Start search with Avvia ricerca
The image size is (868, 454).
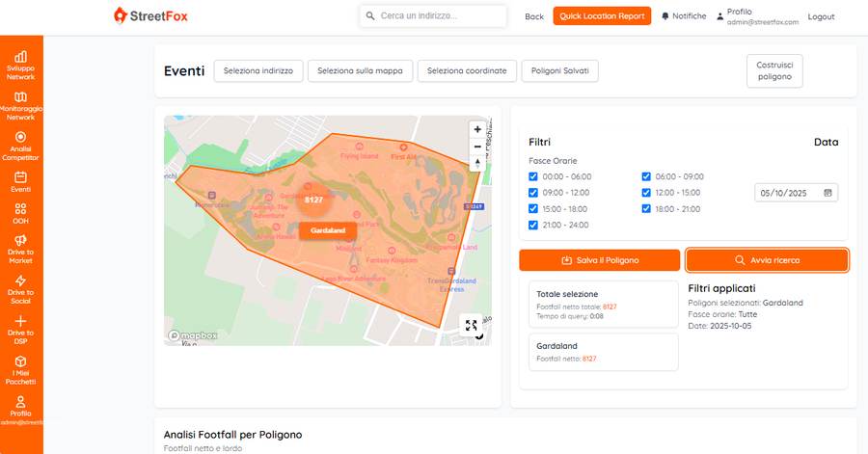click(767, 260)
